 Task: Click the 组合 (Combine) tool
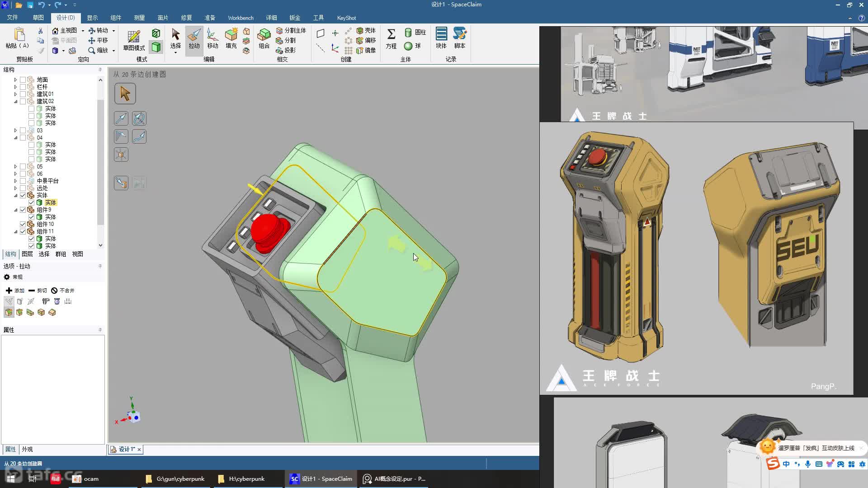(264, 39)
